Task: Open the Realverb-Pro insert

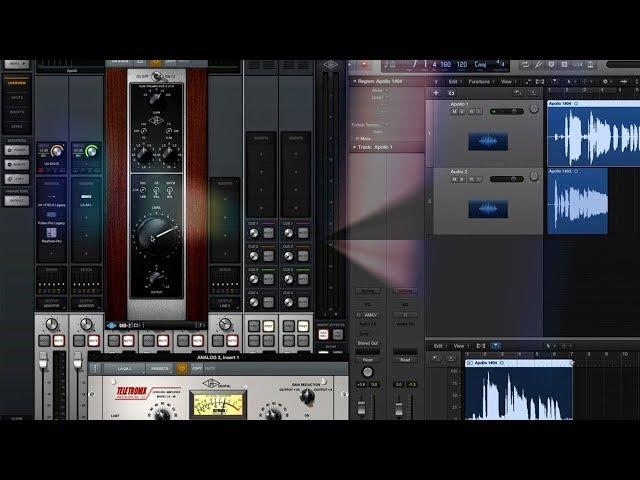Action: click(51, 236)
